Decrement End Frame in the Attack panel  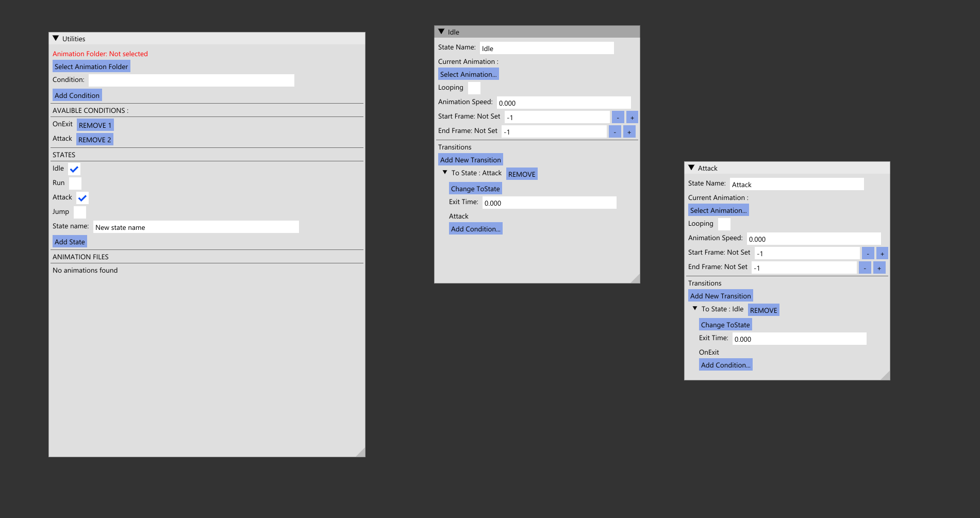tap(865, 268)
